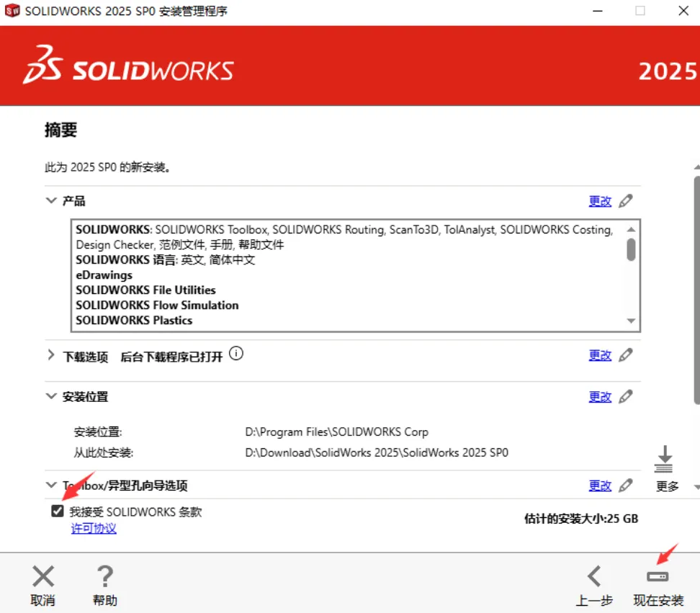Expand the 下载选项 section chevron
700x613 pixels.
[x=51, y=355]
